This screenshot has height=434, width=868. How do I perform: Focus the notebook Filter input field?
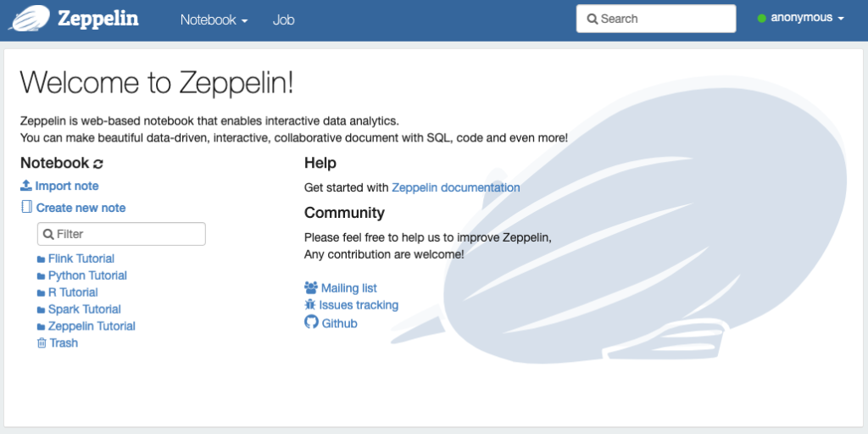(x=121, y=234)
